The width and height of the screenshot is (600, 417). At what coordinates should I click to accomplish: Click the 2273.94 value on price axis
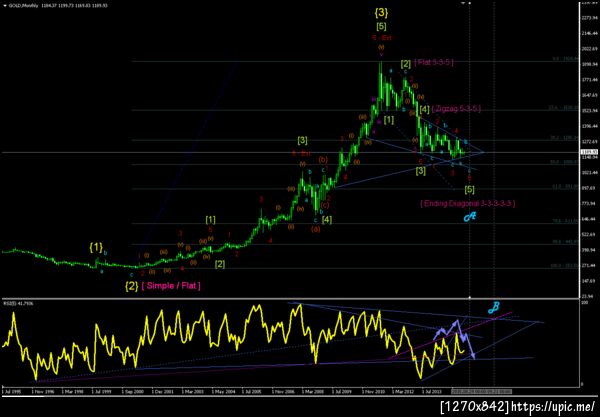tap(590, 18)
